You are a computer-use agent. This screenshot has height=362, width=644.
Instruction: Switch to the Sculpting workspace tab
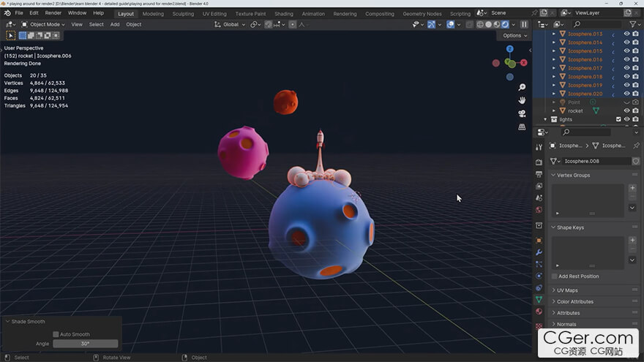pyautogui.click(x=183, y=13)
